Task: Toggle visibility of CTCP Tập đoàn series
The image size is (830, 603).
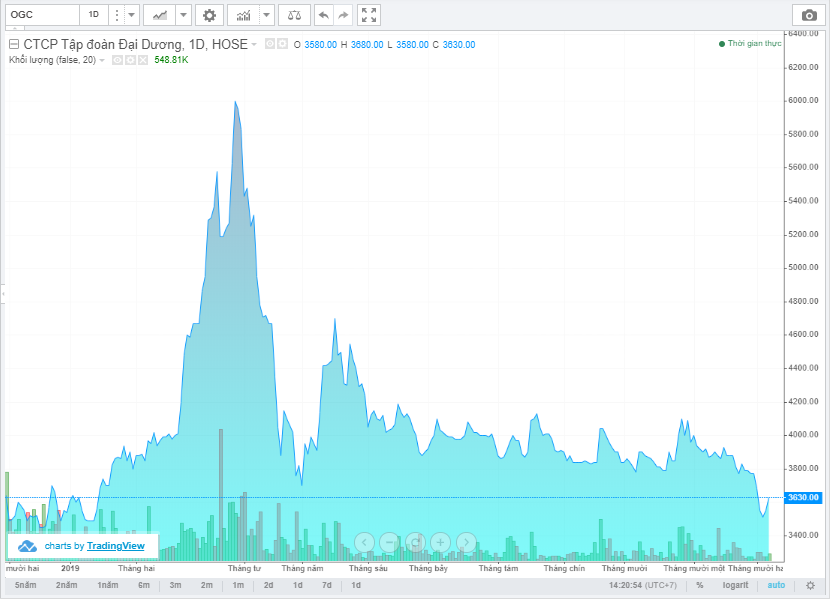Action: click(x=269, y=44)
